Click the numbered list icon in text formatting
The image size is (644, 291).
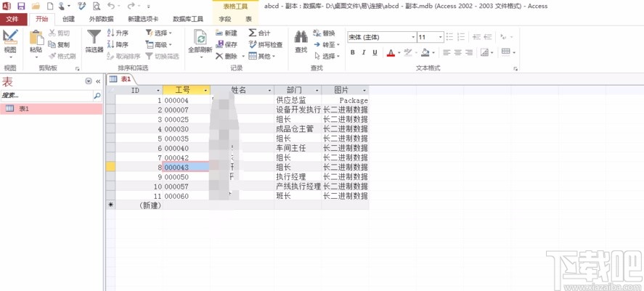pyautogui.click(x=461, y=37)
